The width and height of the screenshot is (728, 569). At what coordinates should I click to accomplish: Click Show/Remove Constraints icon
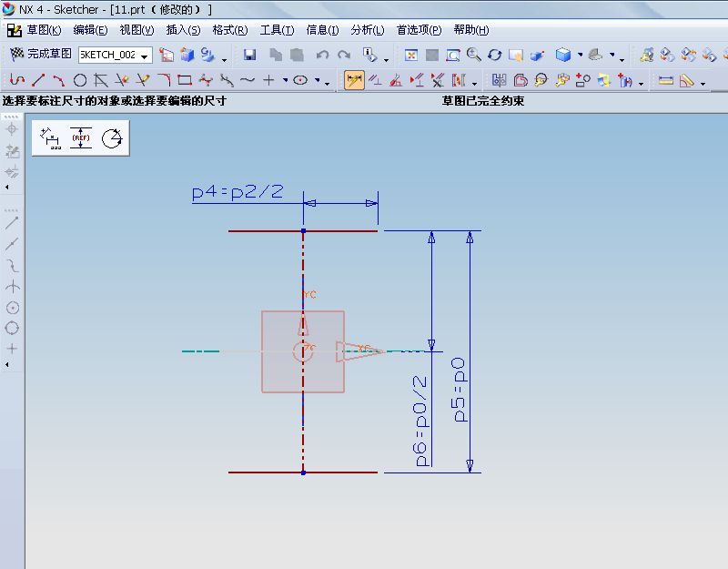[x=438, y=80]
